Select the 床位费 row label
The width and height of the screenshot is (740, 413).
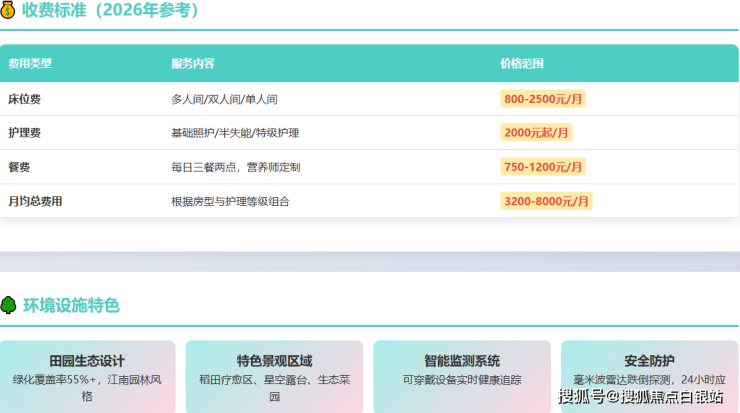click(x=25, y=99)
